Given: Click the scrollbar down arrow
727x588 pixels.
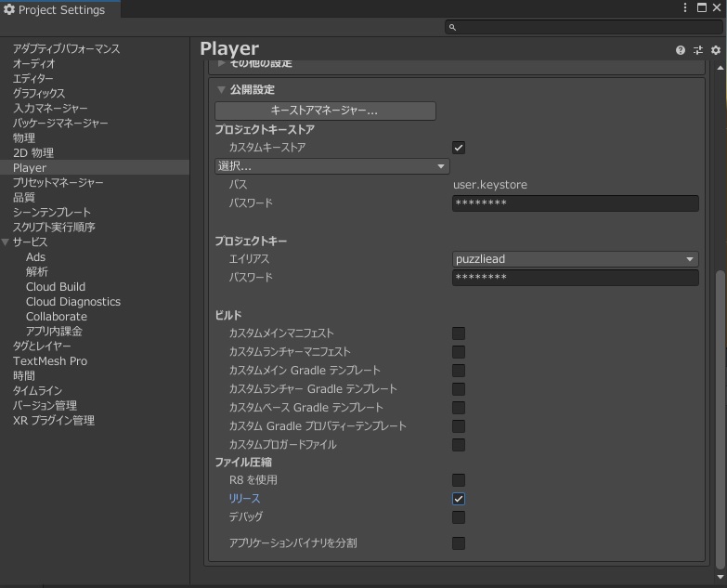Looking at the screenshot, I should click(x=721, y=578).
